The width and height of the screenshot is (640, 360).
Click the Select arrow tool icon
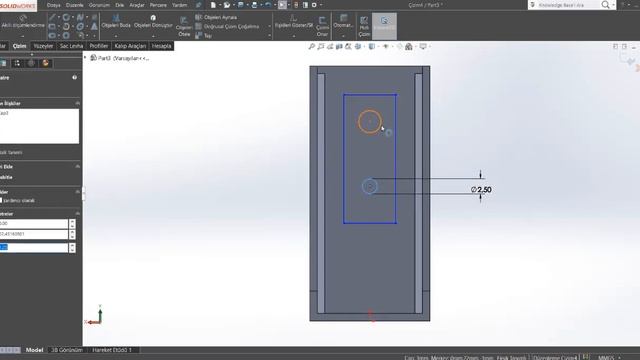[x=282, y=5]
